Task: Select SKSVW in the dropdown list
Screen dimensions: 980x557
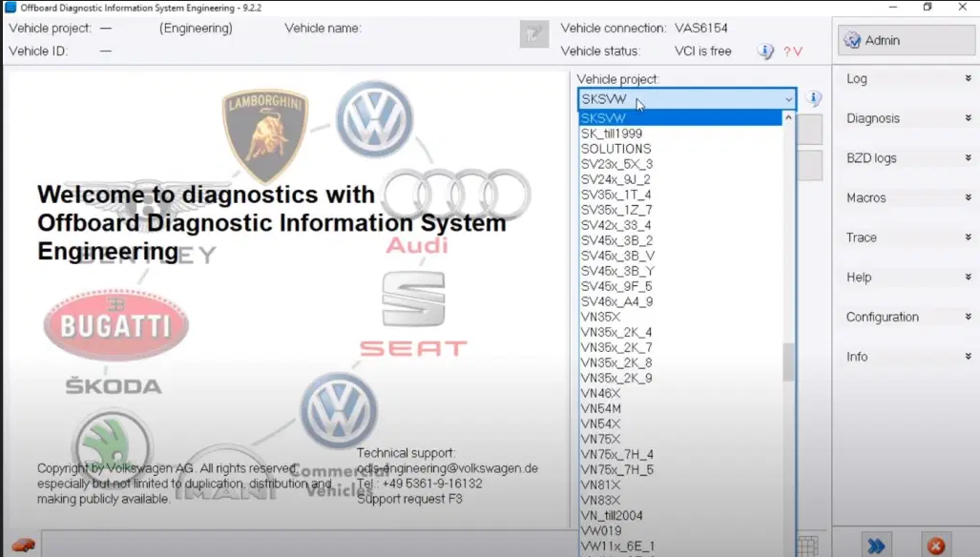Action: pos(680,118)
